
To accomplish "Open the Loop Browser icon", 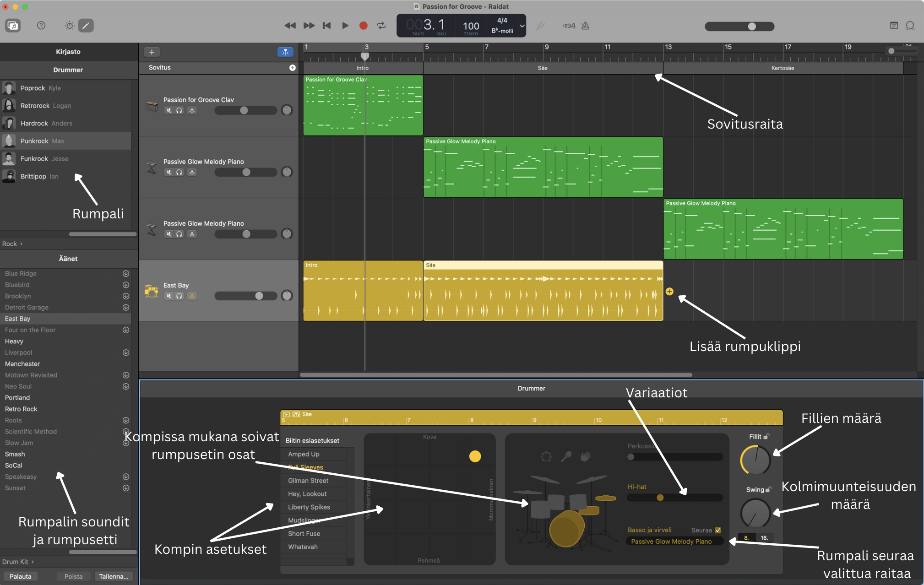I will [x=910, y=26].
